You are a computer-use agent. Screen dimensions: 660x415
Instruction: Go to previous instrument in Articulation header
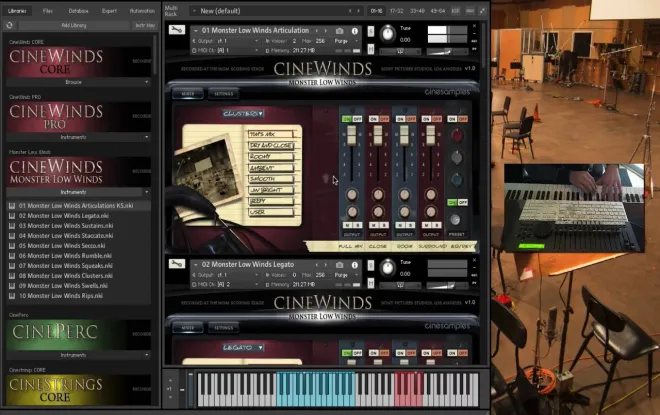point(317,31)
